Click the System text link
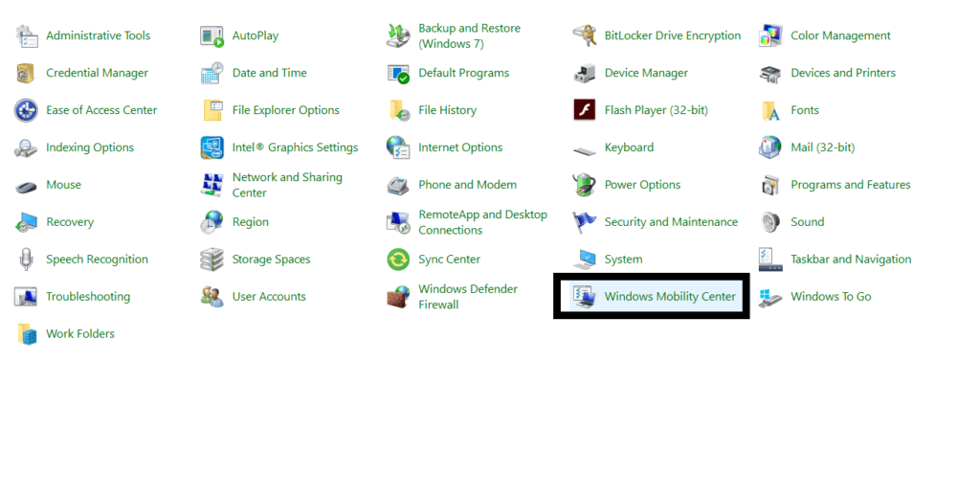The image size is (980, 498). pos(623,260)
